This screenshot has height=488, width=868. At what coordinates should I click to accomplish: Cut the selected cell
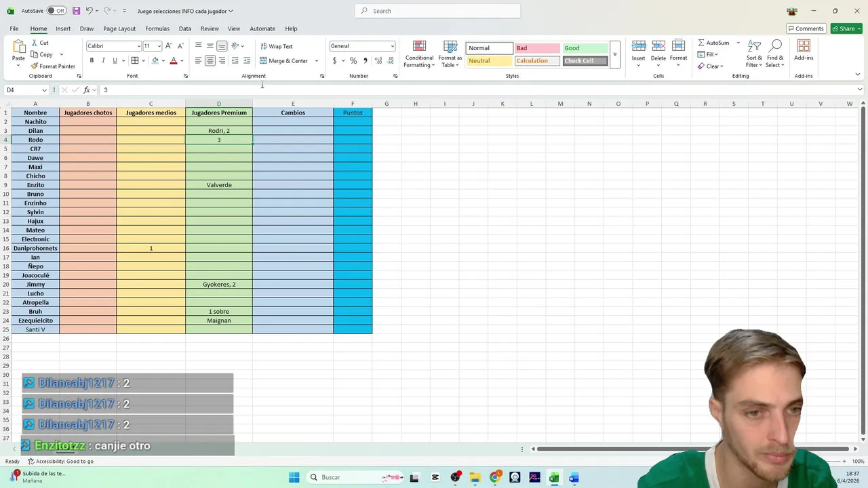[39, 43]
